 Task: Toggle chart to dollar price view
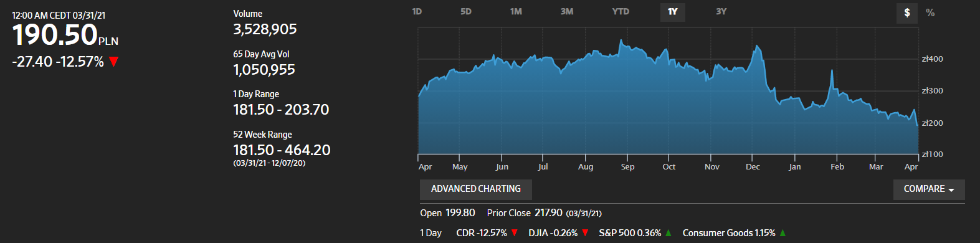(x=907, y=12)
